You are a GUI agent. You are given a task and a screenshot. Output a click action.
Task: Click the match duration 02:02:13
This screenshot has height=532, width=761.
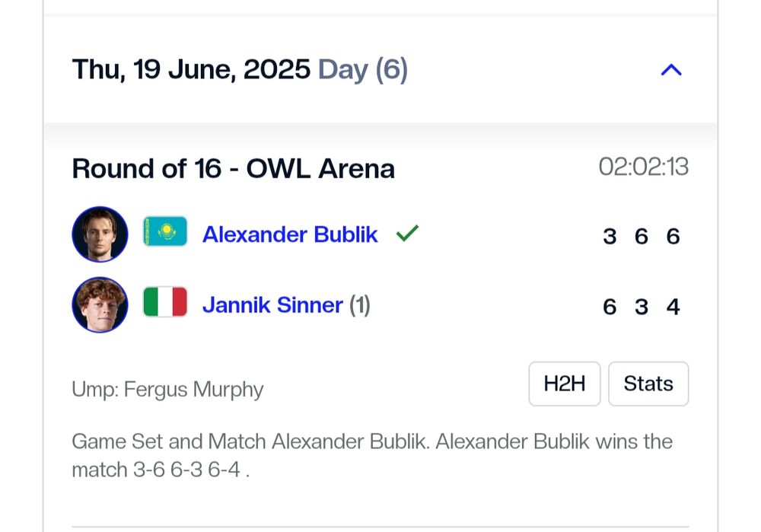(x=644, y=167)
